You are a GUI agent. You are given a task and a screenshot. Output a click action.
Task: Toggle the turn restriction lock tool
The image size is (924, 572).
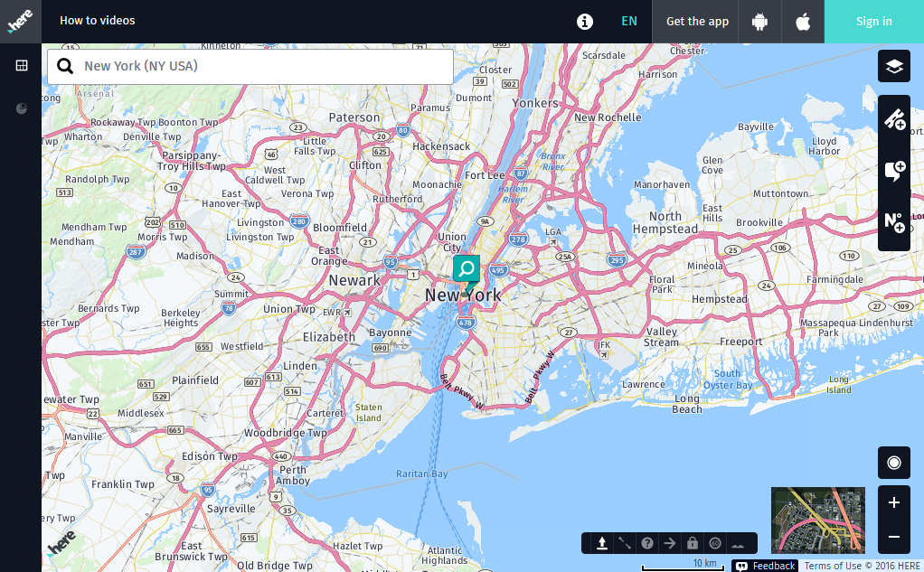pyautogui.click(x=692, y=543)
